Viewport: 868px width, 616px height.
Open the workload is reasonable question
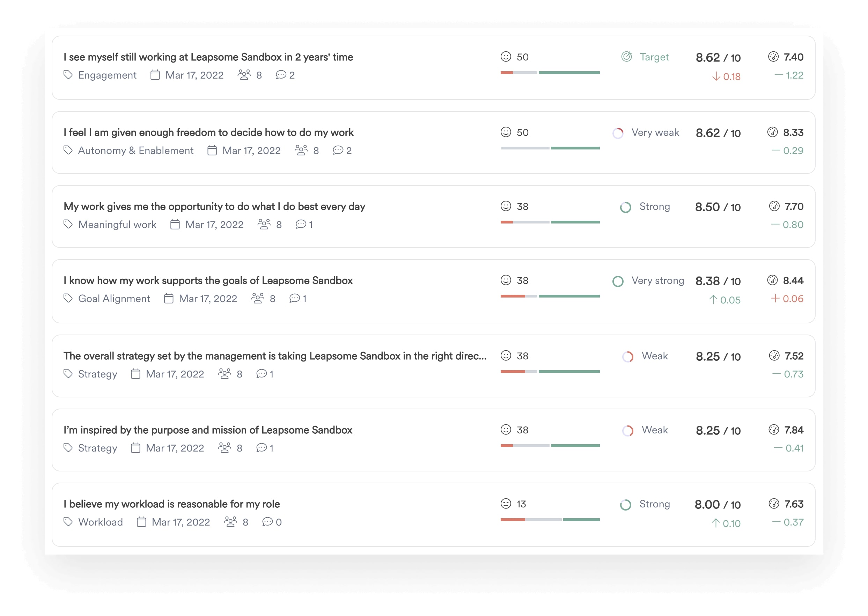[x=171, y=504]
